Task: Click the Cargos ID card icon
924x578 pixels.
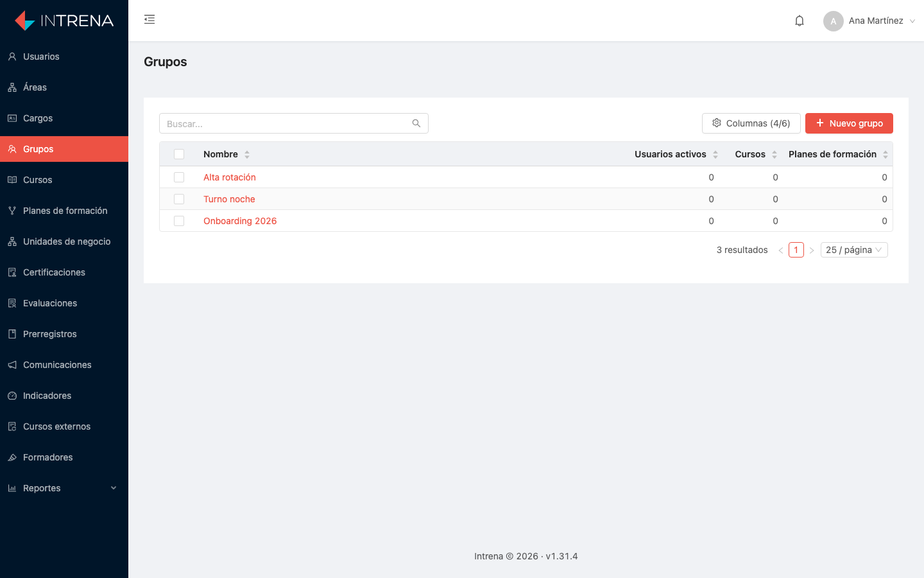Action: pos(12,118)
